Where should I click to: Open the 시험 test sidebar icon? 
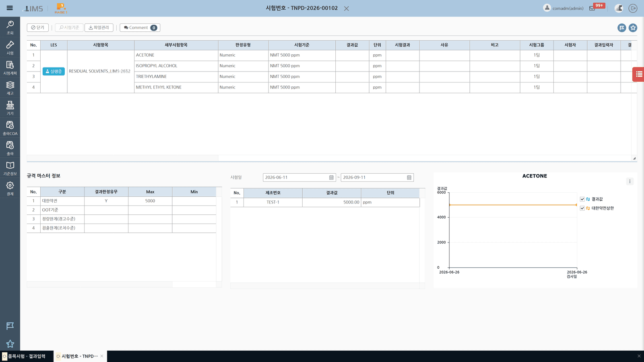click(x=10, y=47)
